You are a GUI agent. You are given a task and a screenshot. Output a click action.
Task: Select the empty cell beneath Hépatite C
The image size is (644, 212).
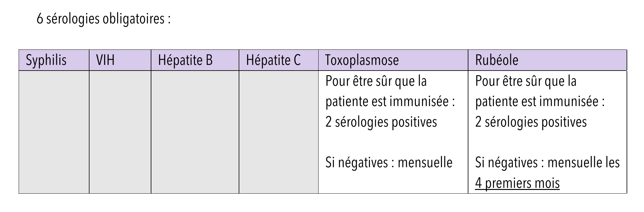(x=278, y=132)
